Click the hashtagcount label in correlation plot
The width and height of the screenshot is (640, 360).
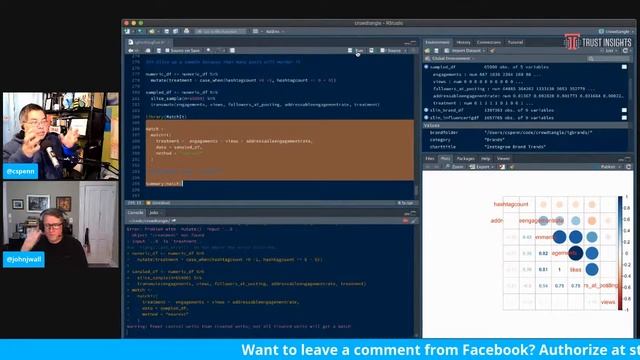click(511, 204)
